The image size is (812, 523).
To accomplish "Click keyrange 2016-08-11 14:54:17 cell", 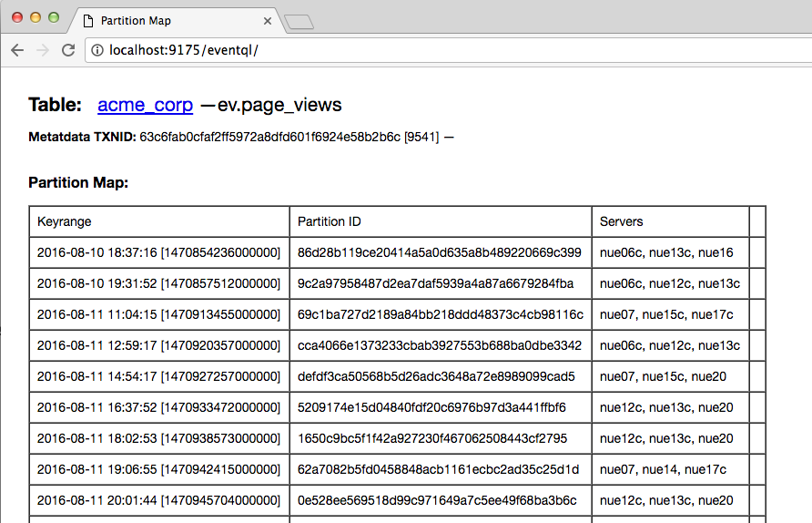I will 159,376.
